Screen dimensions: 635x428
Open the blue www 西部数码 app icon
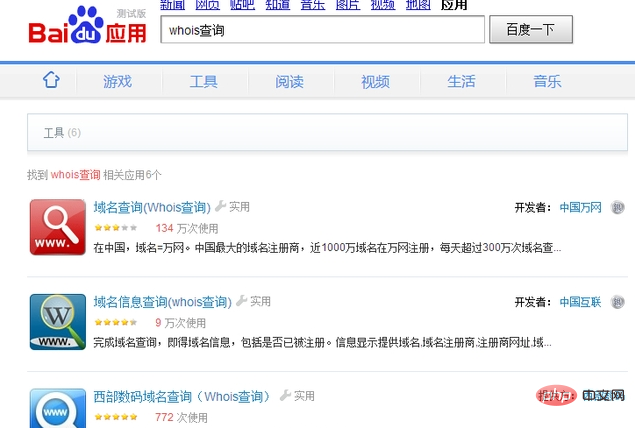coord(58,408)
